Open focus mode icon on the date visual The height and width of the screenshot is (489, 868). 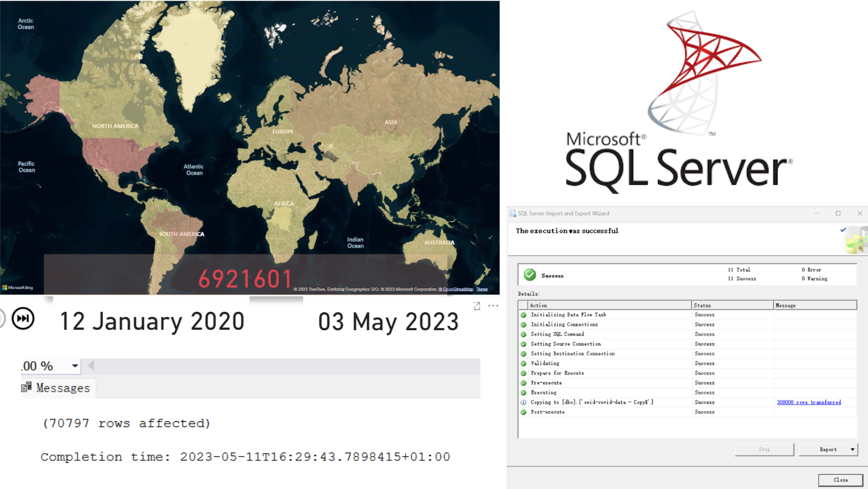(477, 306)
